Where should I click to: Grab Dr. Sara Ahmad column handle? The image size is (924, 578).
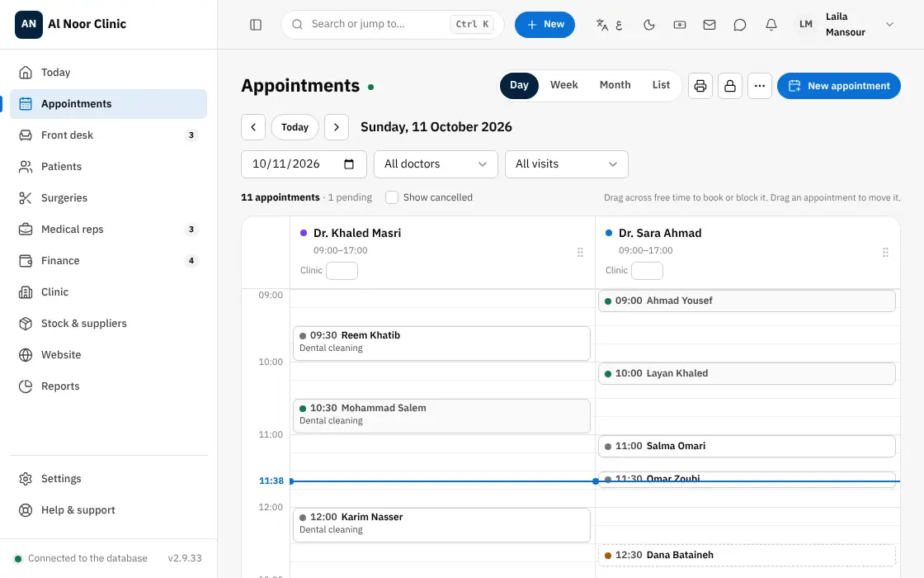[885, 253]
